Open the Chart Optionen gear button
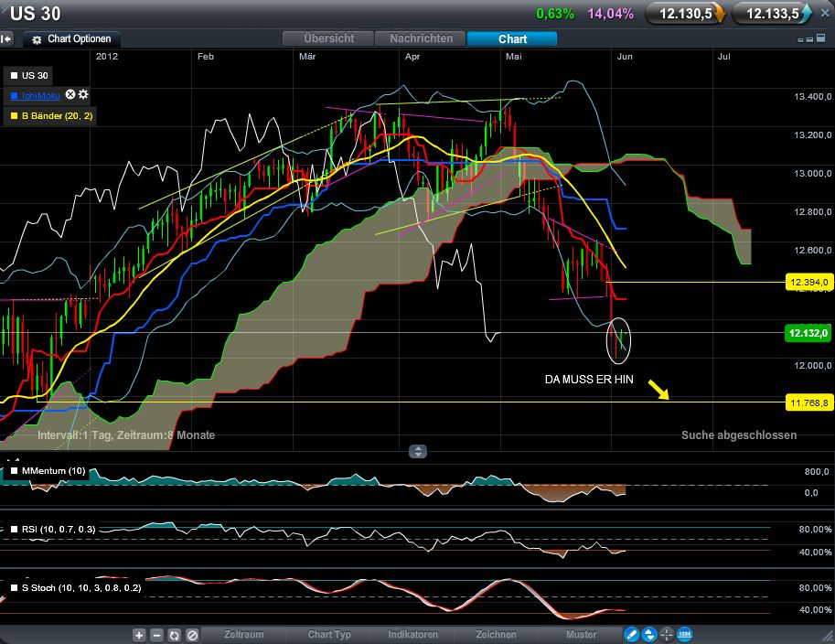Image resolution: width=835 pixels, height=644 pixels. (71, 39)
